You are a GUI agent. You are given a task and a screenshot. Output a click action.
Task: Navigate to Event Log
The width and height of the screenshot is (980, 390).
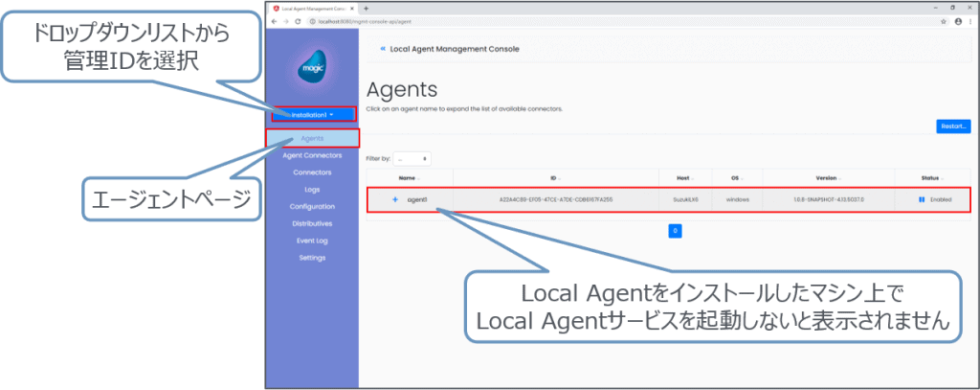(312, 241)
